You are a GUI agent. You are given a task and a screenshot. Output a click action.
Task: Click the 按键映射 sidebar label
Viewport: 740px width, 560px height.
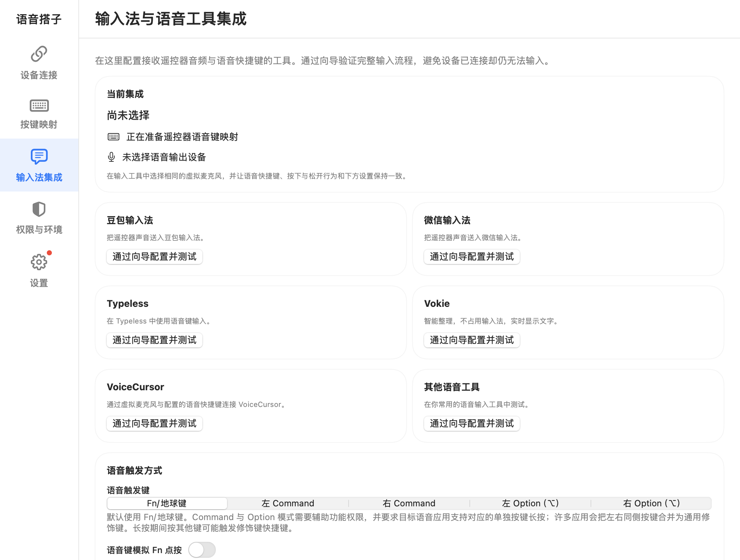(x=39, y=124)
